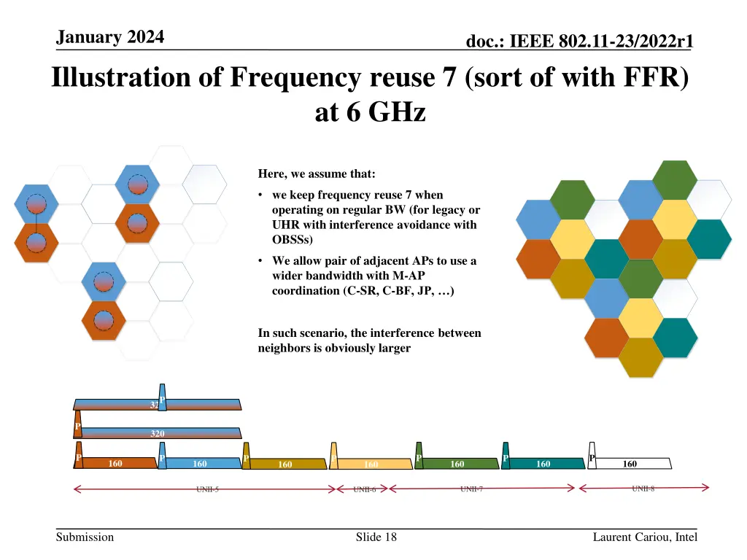
Task: Select the 'Here, we assume that:' line
Action: pos(317,174)
